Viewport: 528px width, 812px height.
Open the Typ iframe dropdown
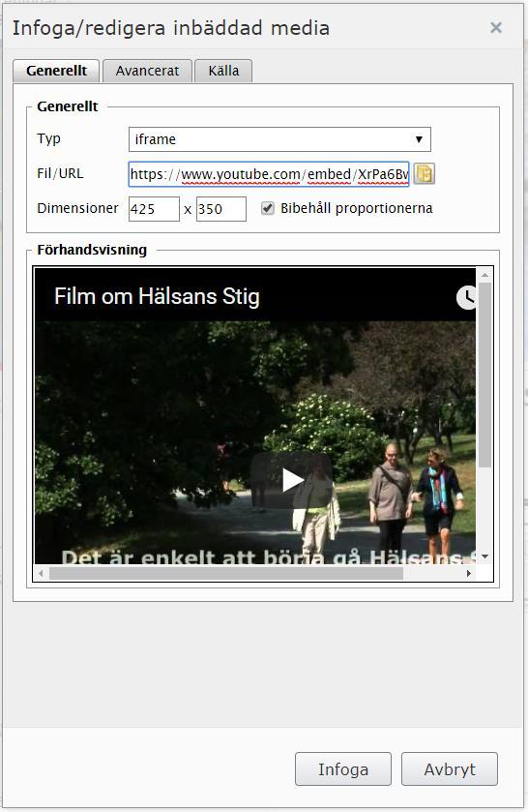click(279, 139)
